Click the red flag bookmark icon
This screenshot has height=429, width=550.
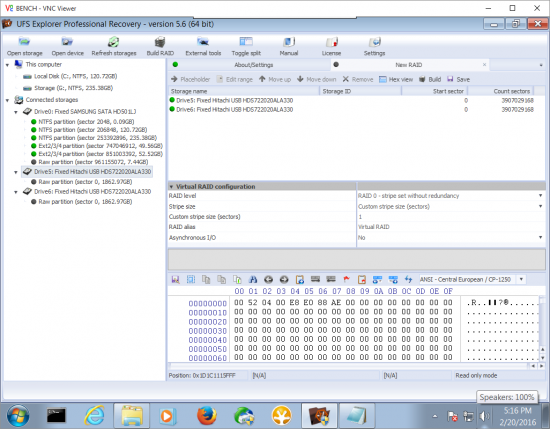click(346, 280)
